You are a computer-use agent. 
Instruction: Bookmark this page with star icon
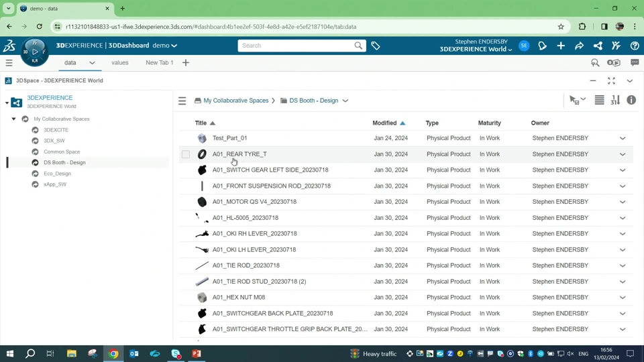(561, 27)
